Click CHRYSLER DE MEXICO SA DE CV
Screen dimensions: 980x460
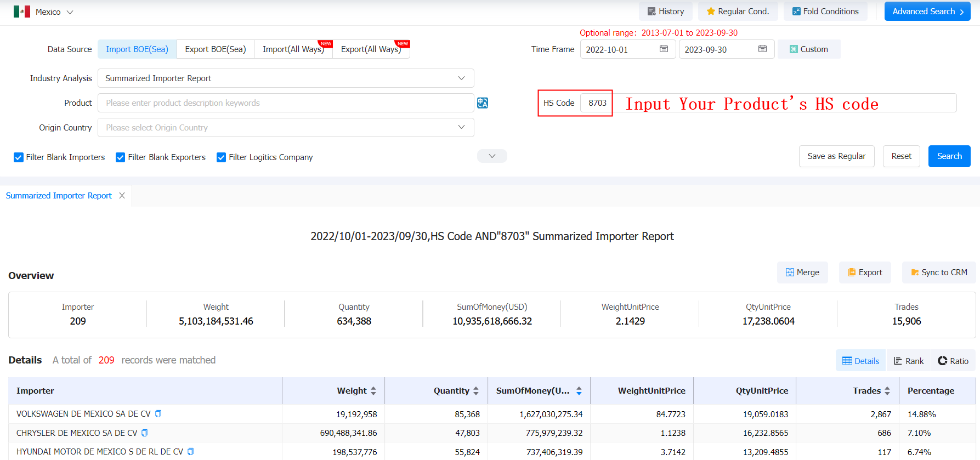[x=77, y=433]
